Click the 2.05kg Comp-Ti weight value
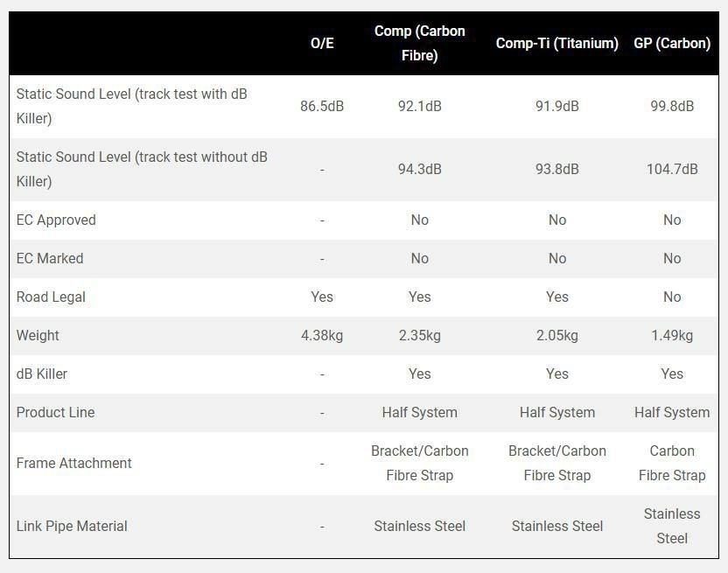This screenshot has height=573, width=728. point(556,335)
